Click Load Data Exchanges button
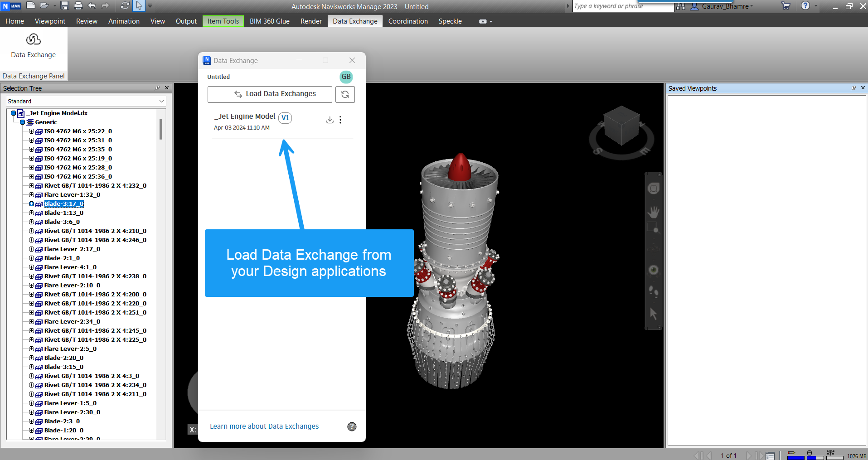 tap(270, 94)
